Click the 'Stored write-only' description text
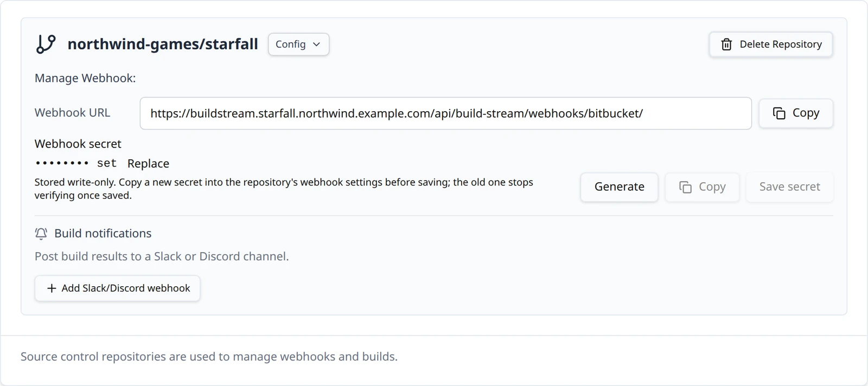 coord(284,189)
